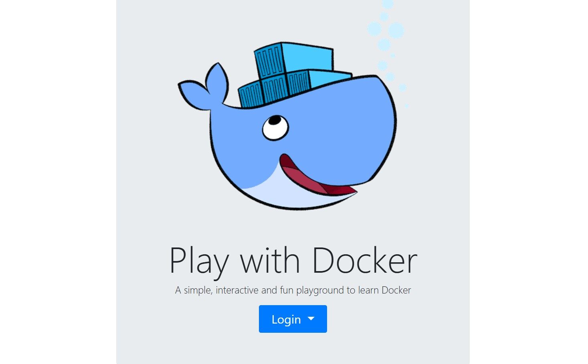
Task: Select the "A simple, interactive and fun playground" subtitle
Action: pyautogui.click(x=293, y=290)
